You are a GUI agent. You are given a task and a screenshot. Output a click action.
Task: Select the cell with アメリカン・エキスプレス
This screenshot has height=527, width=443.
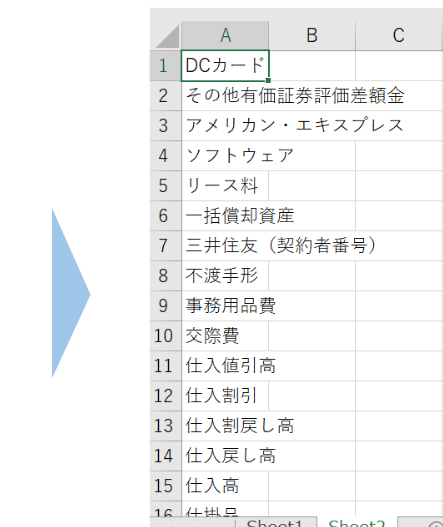225,126
